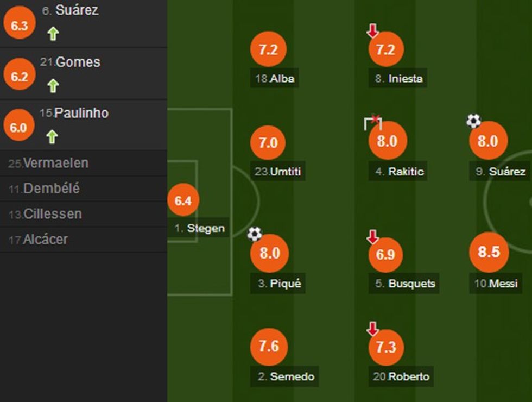Click Stegen's 6.4 rating badge
Image resolution: width=532 pixels, height=402 pixels.
pyautogui.click(x=183, y=200)
